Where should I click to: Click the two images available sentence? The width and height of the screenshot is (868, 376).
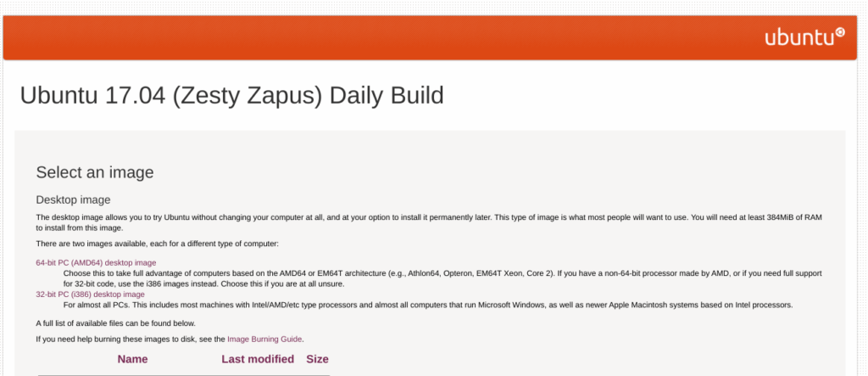click(158, 244)
